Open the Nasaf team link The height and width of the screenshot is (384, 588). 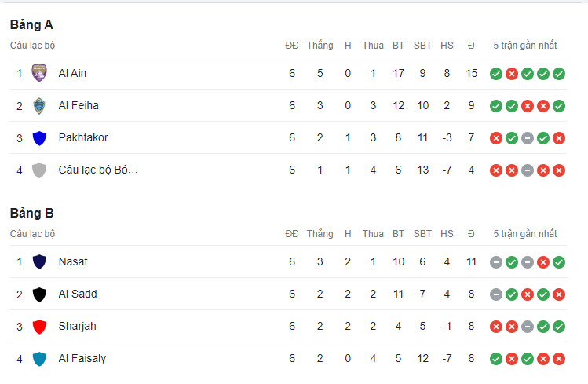73,261
